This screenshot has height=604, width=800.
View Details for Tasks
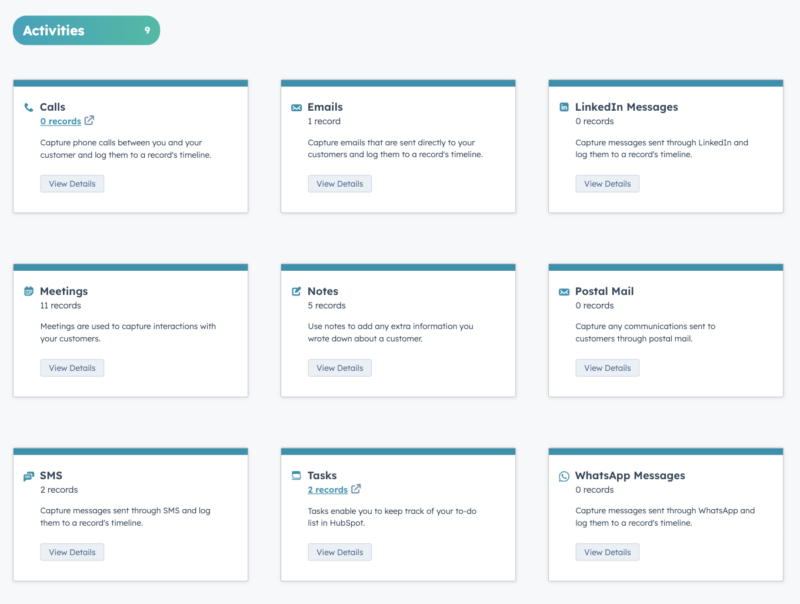340,552
